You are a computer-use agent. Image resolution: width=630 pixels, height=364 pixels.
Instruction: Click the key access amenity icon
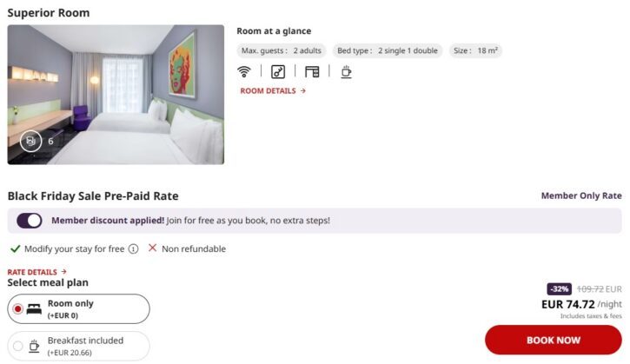click(278, 72)
